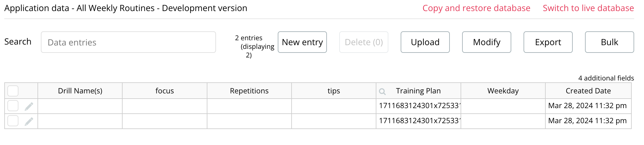This screenshot has height=145, width=644.
Task: Select the Drill Name(s) column header
Action: 80,91
